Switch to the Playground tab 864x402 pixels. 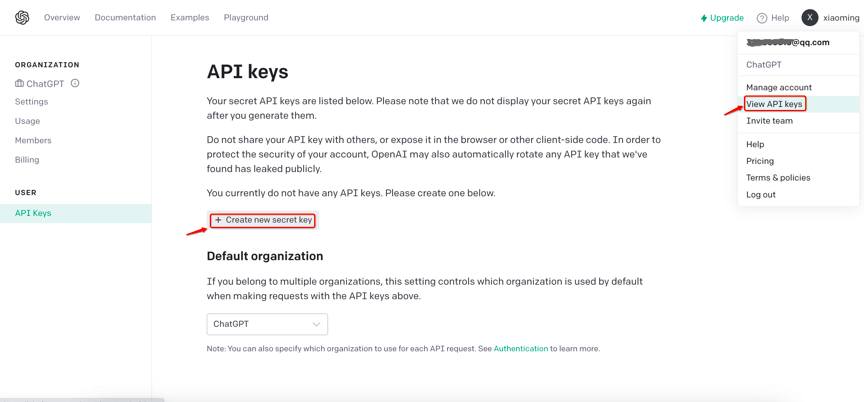(x=246, y=18)
